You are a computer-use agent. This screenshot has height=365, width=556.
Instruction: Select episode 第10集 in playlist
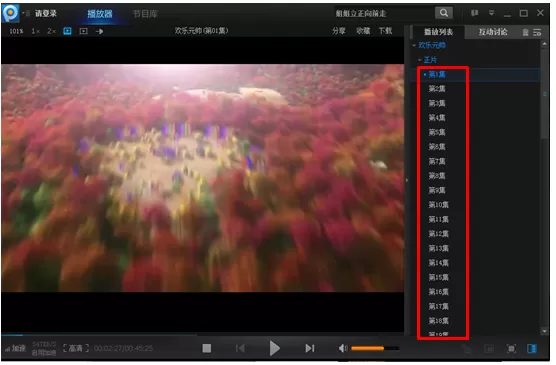tap(439, 205)
